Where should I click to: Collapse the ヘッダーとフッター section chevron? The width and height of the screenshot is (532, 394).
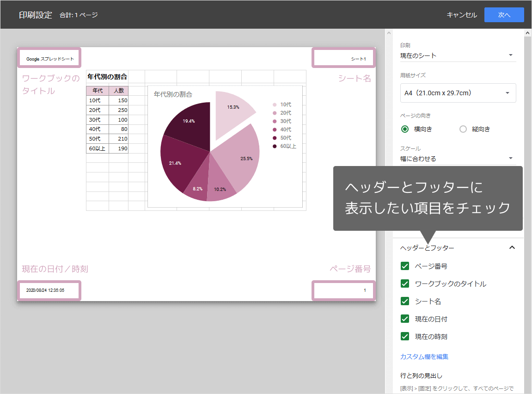(x=512, y=247)
